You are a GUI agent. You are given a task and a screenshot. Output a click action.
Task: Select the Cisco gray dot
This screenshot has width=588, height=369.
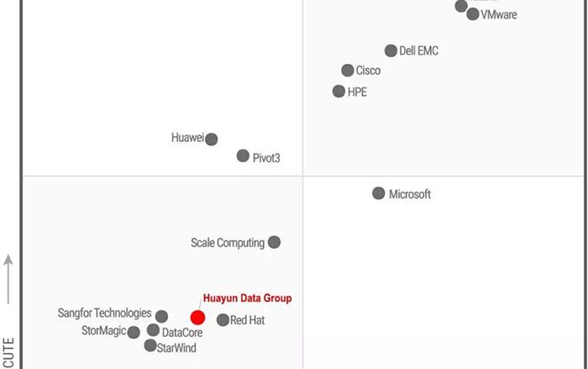(x=348, y=70)
